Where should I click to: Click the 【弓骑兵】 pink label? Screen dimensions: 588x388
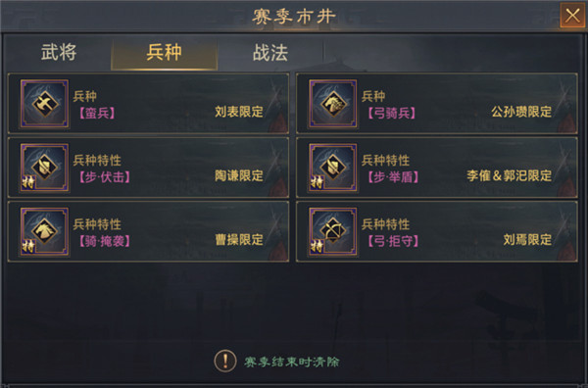tap(391, 113)
